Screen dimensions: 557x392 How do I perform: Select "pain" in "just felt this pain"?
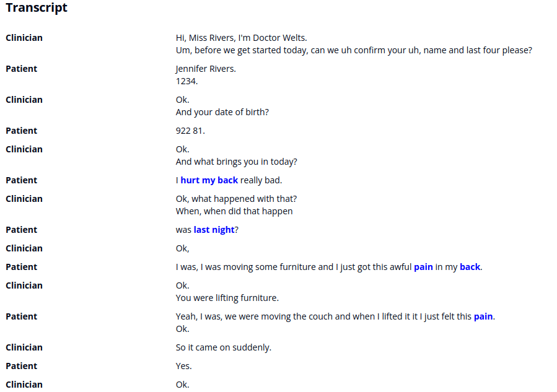point(483,316)
